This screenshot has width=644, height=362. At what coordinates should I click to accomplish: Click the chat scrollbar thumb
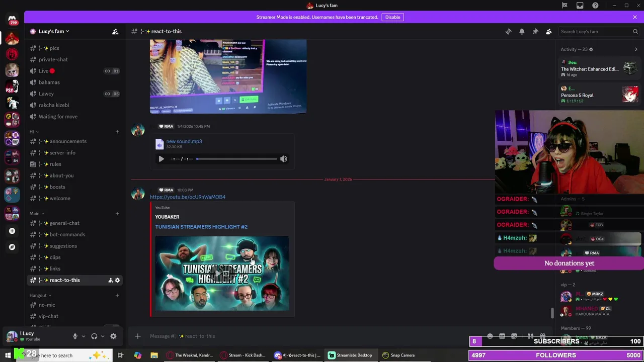tap(552, 313)
